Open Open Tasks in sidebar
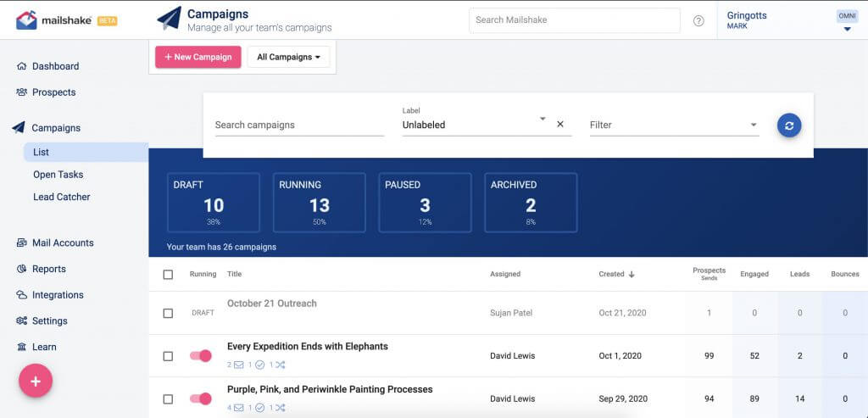The image size is (868, 418). click(x=58, y=175)
